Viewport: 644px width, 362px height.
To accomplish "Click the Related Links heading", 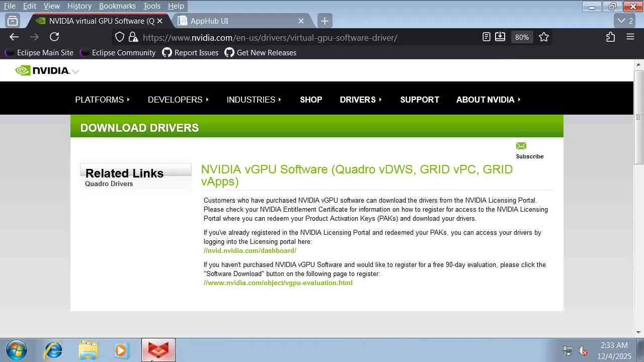I will click(124, 173).
